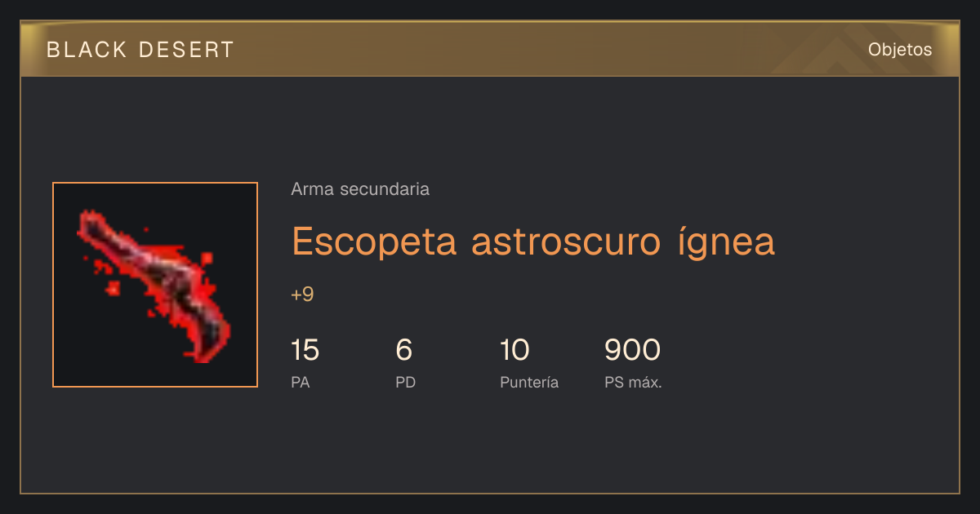Click the PS máx. value 900
The image size is (980, 514).
632,350
